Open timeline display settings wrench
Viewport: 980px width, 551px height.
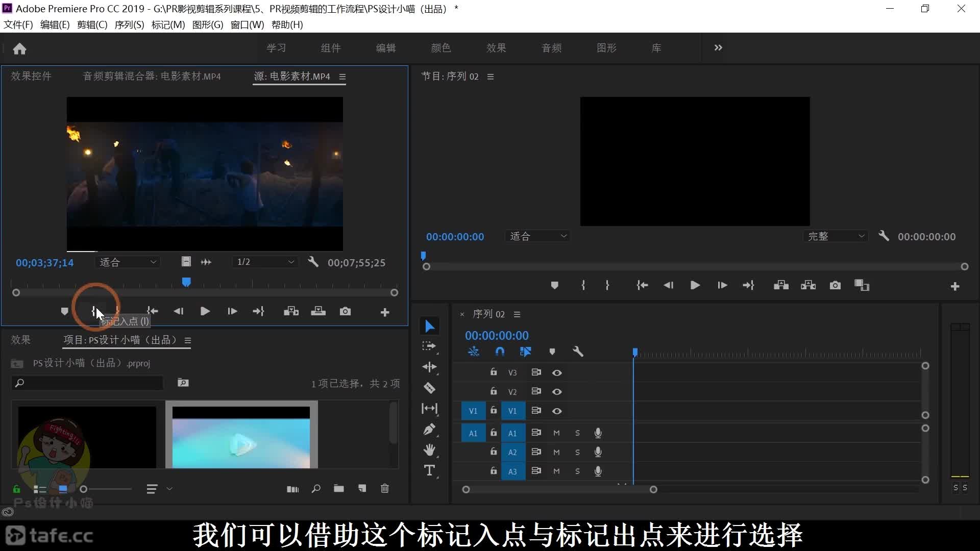coord(578,352)
